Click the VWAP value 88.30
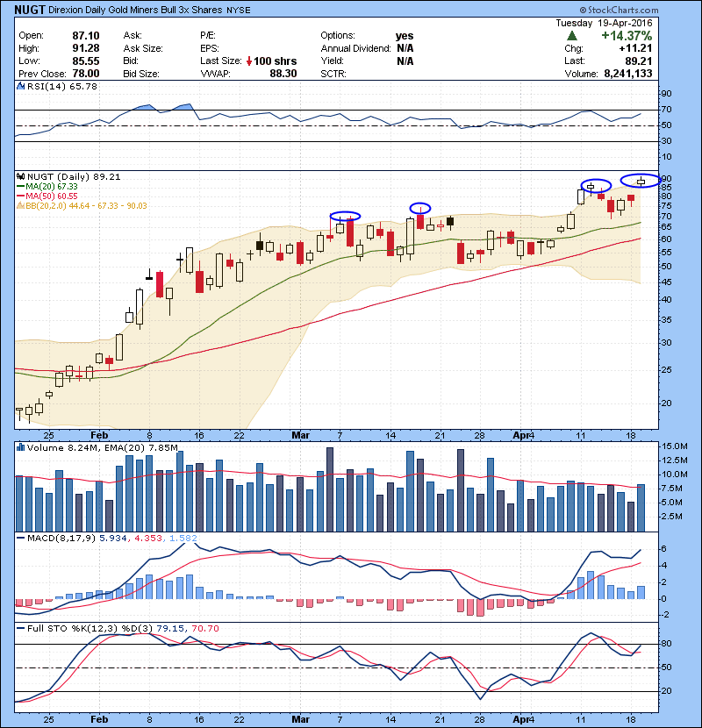This screenshot has height=728, width=702. click(283, 74)
